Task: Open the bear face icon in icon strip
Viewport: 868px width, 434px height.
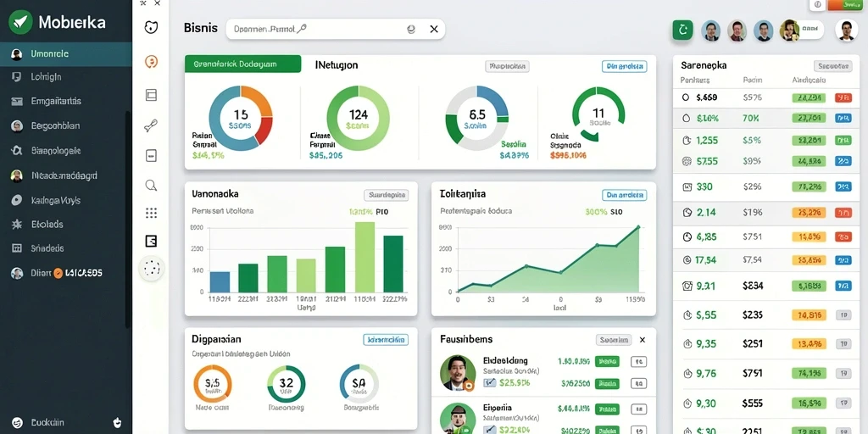Action: (151, 27)
